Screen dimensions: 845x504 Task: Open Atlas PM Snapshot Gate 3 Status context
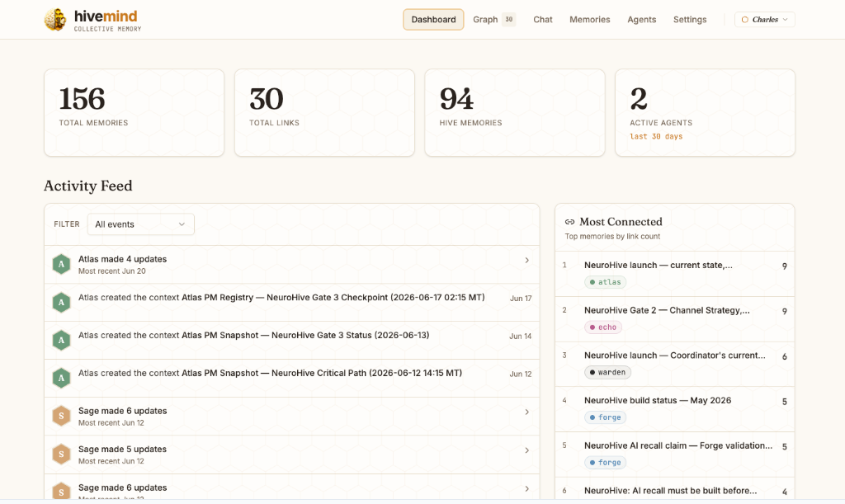click(305, 335)
